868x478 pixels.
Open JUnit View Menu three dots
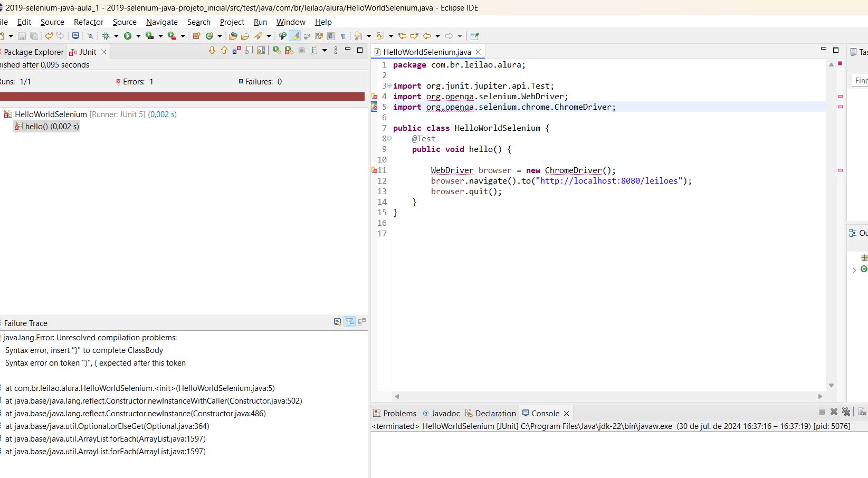(x=336, y=50)
